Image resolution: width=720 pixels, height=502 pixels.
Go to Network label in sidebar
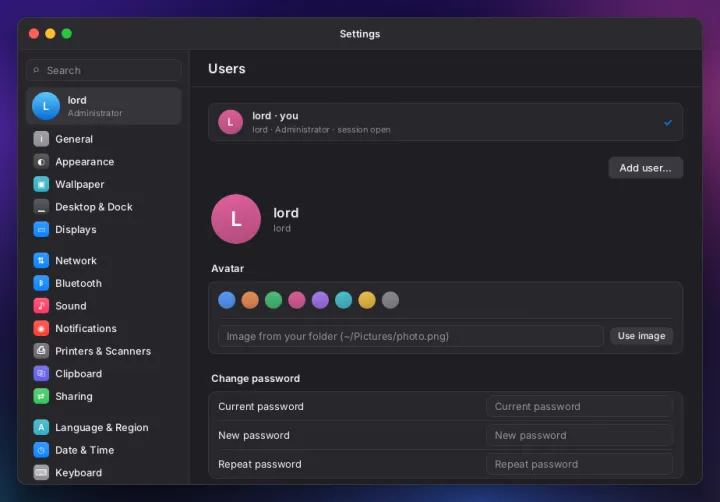[76, 260]
